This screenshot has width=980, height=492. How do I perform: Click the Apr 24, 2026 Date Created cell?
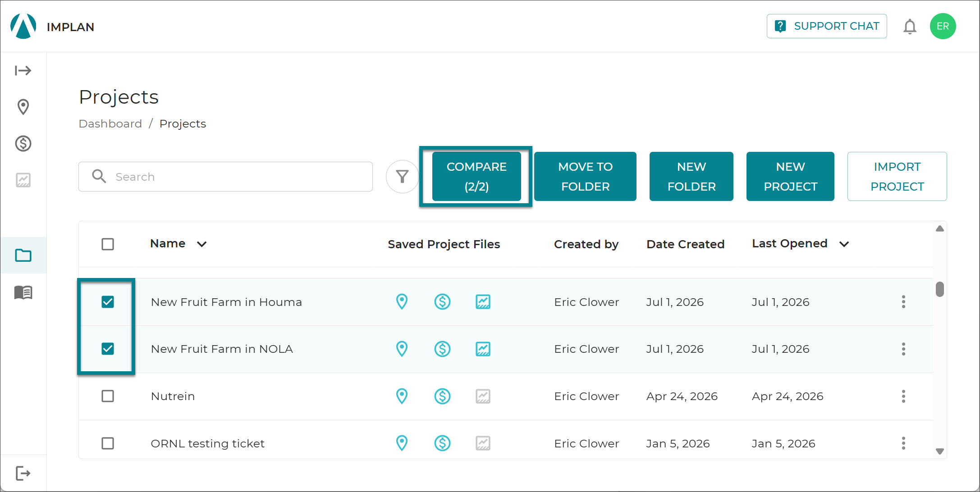682,396
